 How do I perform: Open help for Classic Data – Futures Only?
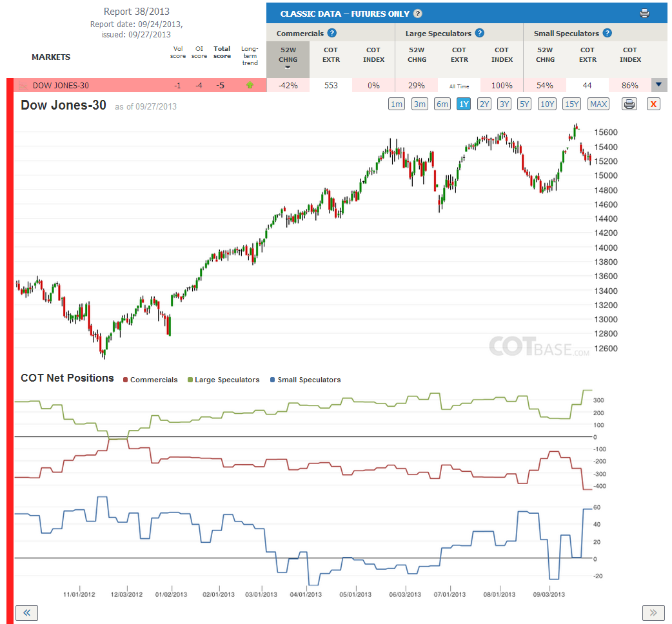(418, 14)
